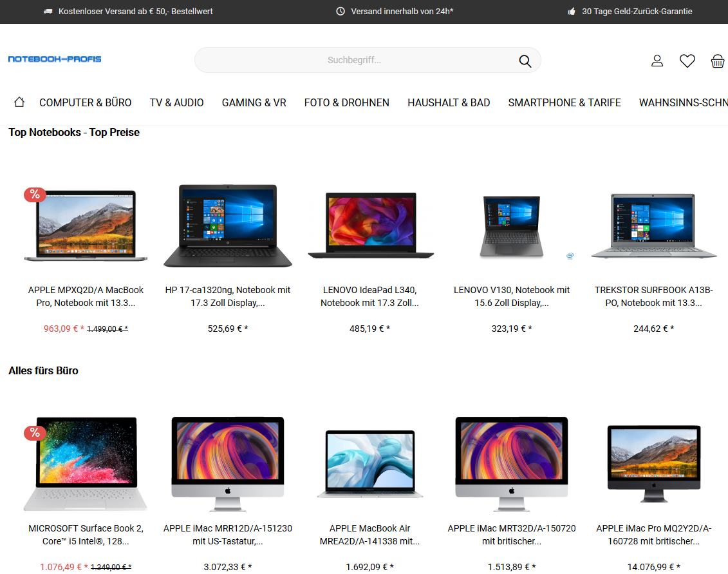Viewport: 728px width, 574px height.
Task: Open the wishlist heart icon
Action: pos(687,61)
